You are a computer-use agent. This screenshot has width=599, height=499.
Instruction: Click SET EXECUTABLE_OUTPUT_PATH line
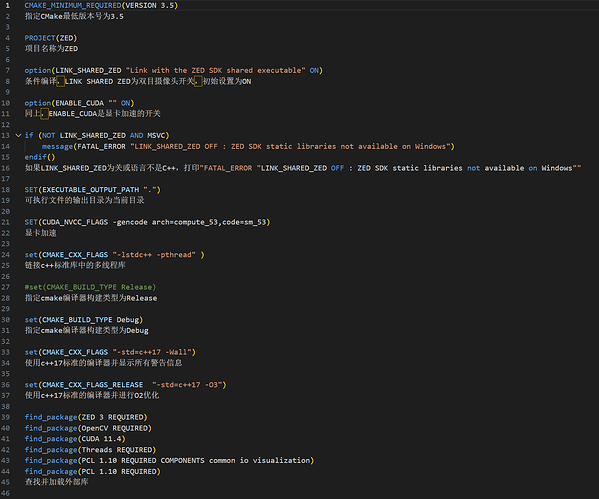[92, 190]
